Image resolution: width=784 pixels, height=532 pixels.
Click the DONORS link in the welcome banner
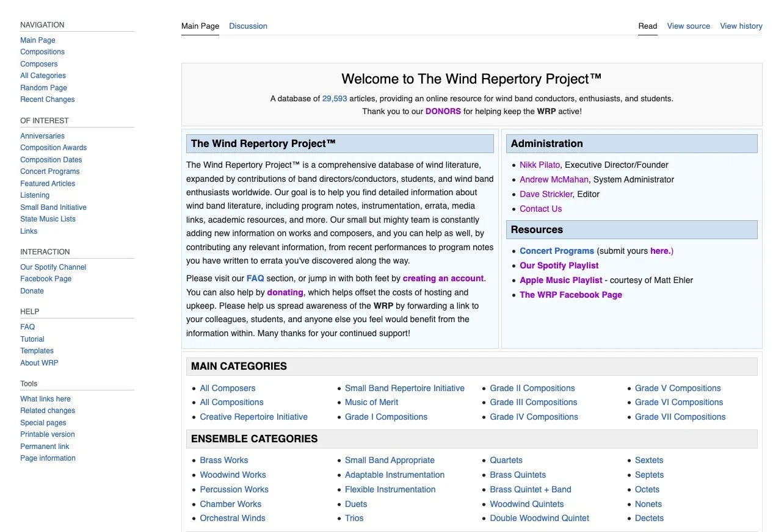(x=443, y=112)
